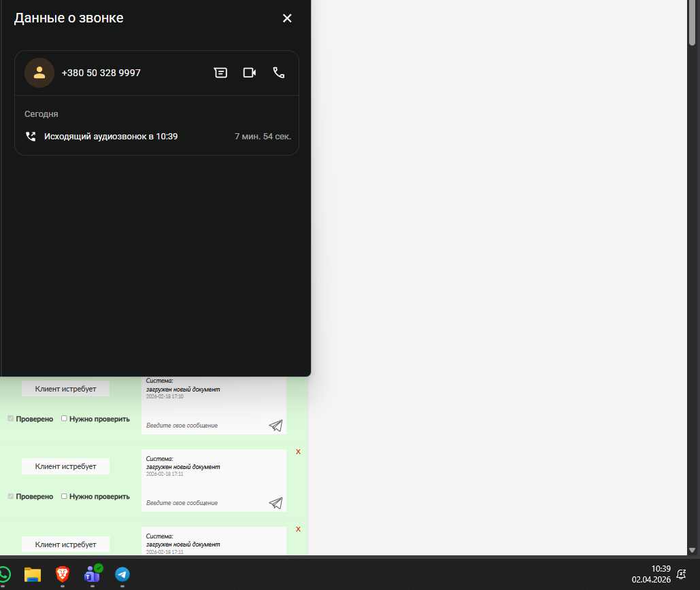Focus message input under the 17:11 system note
Screen dimensions: 700x590
coord(205,502)
